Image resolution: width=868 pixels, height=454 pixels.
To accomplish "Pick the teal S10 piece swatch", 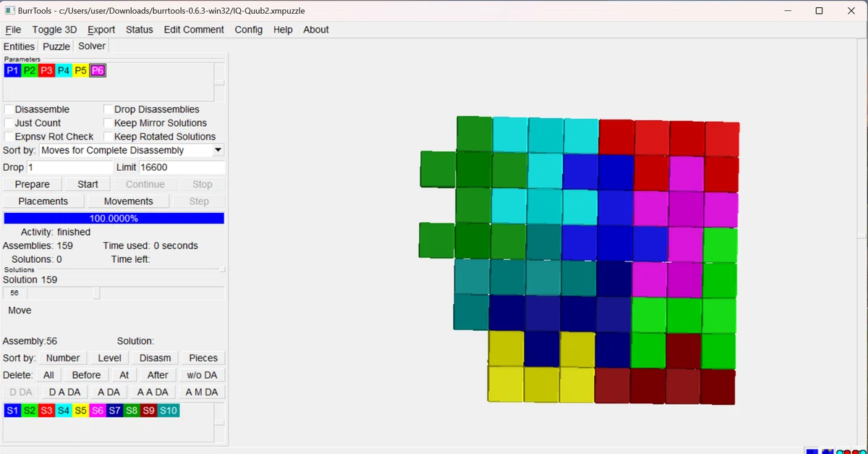I will tap(168, 411).
